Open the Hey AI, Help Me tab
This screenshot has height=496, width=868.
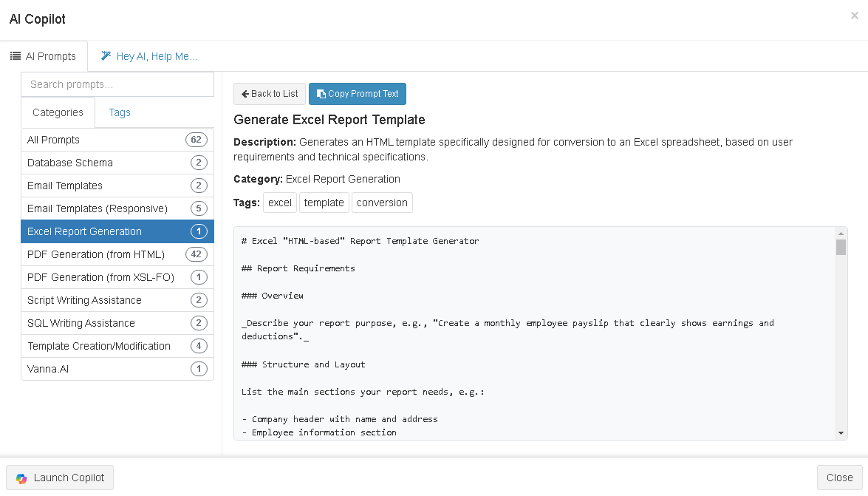click(x=149, y=56)
